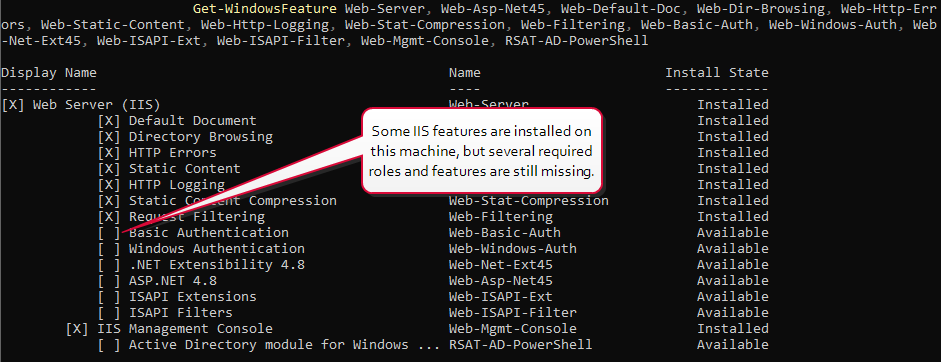Click the Web Server (IIS) checked box
The image size is (941, 362).
(13, 104)
